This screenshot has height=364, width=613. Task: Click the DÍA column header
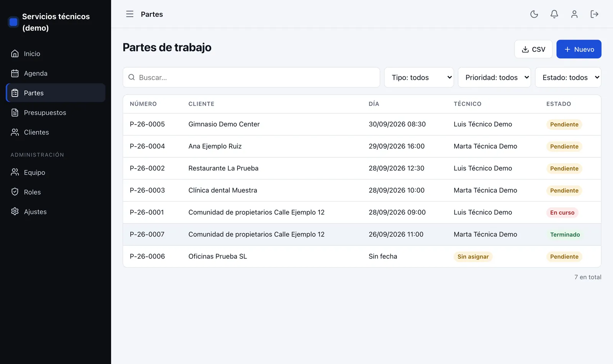(x=374, y=104)
